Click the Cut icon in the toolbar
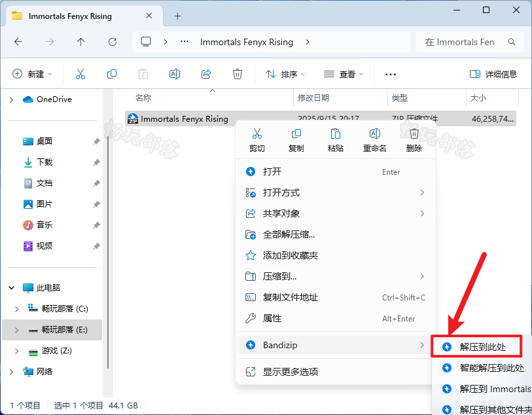Screen dimensions: 532x415 click(80, 74)
